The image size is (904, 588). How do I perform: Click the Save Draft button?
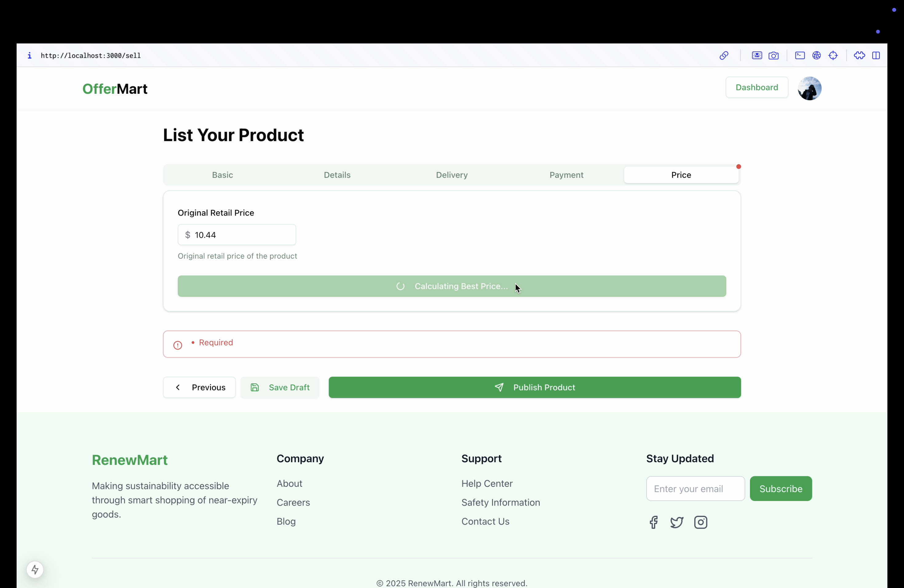[280, 387]
